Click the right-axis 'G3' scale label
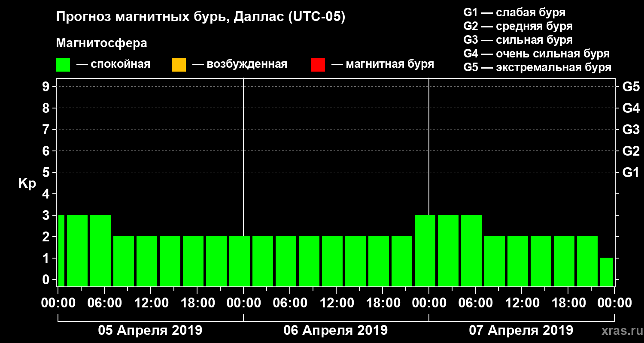Viewport: 644px width, 343px height. [631, 129]
